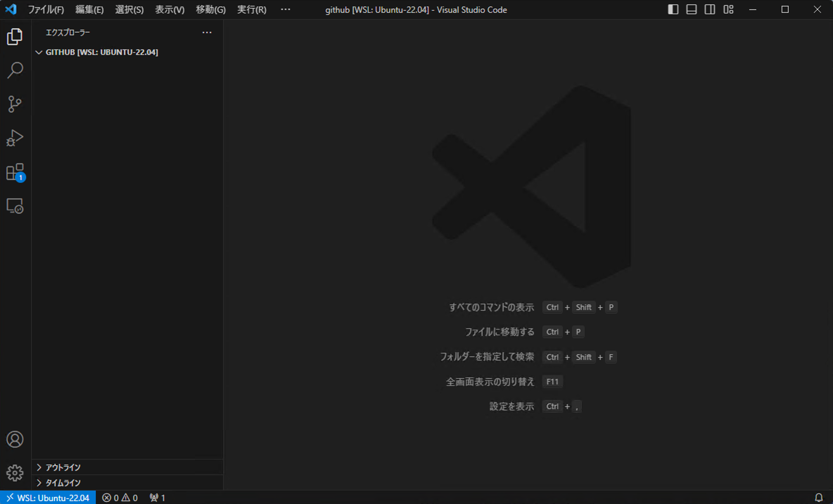Click the WSL: Ubuntu-22.04 remote indicator
This screenshot has height=504, width=833.
pyautogui.click(x=48, y=498)
